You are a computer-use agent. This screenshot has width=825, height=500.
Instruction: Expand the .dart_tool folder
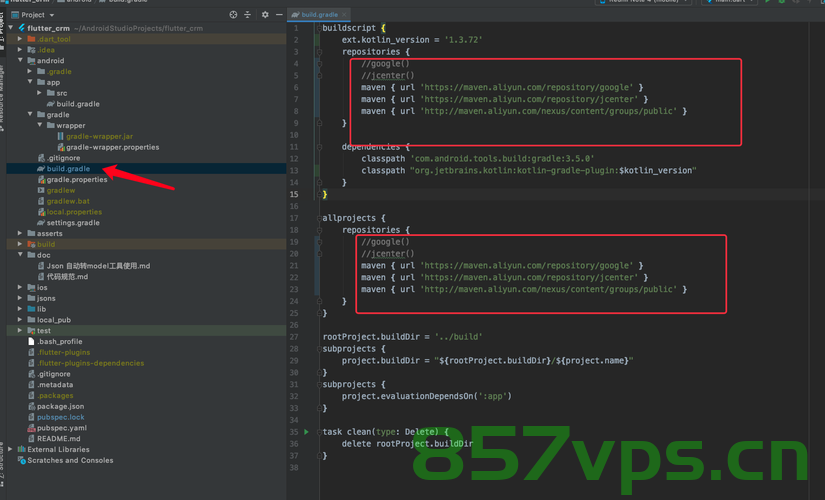[x=20, y=39]
